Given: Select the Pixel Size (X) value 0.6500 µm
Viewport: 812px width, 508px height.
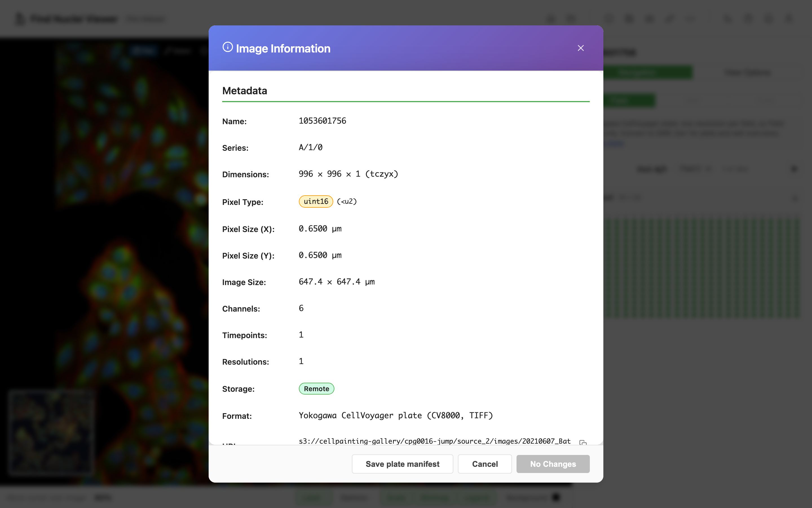Looking at the screenshot, I should 320,229.
